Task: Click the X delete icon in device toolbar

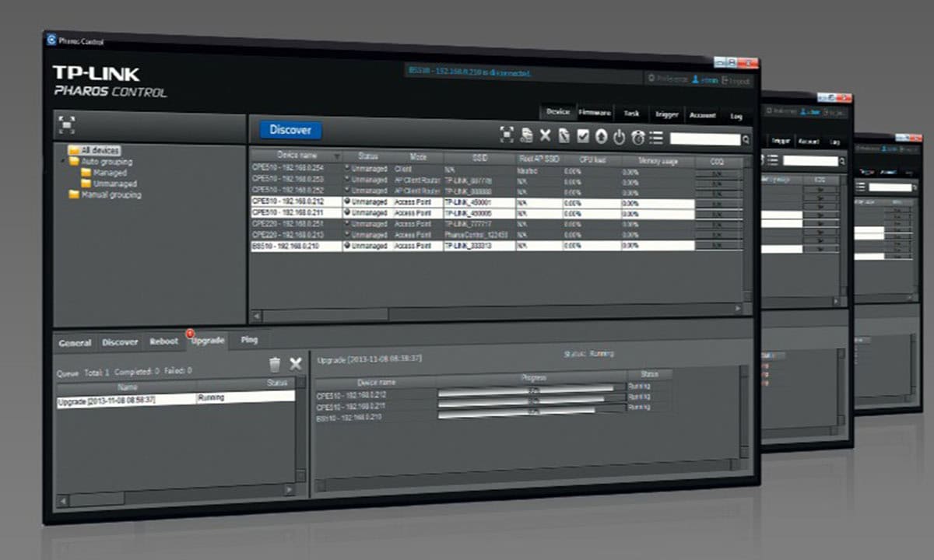Action: pos(545,136)
